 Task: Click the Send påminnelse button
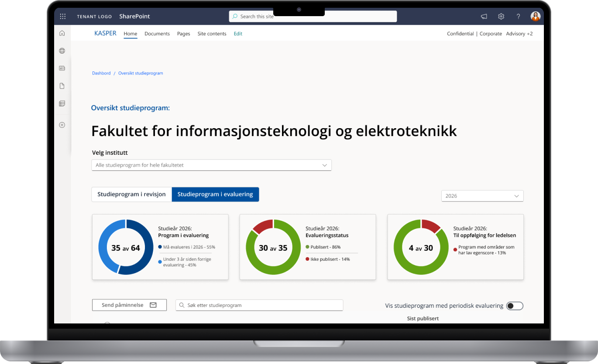129,305
